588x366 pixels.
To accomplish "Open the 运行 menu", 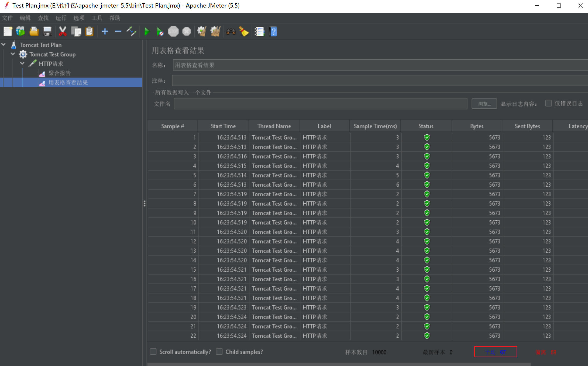I will click(61, 18).
